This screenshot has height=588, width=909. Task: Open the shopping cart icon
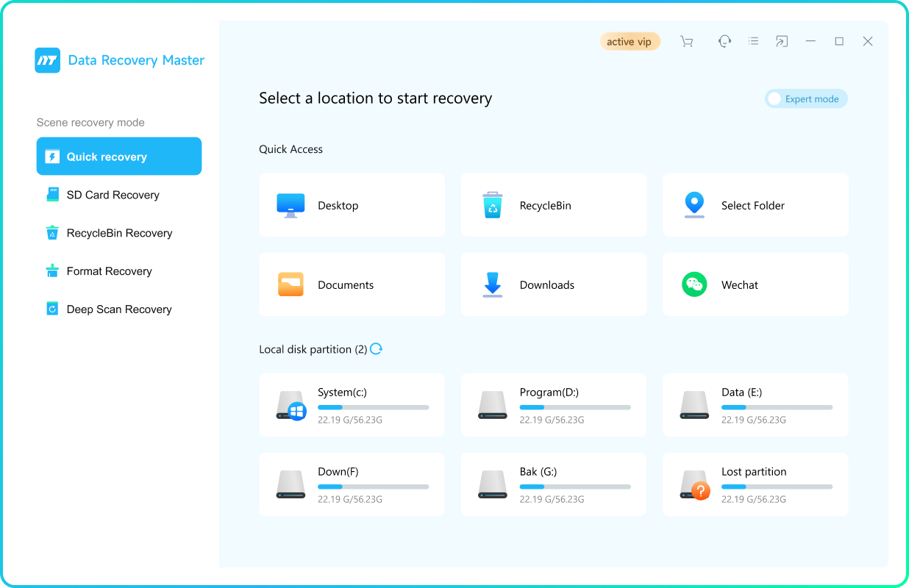click(x=687, y=42)
